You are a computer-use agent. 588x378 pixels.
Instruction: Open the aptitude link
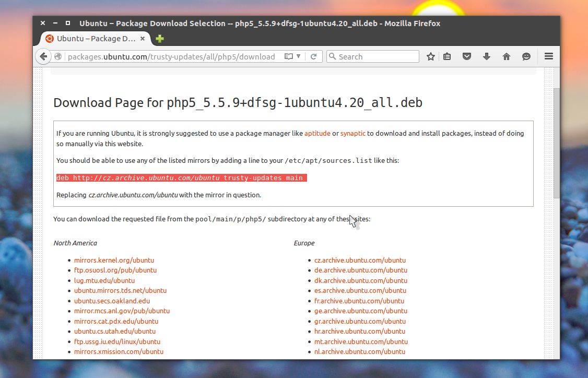[x=317, y=134]
